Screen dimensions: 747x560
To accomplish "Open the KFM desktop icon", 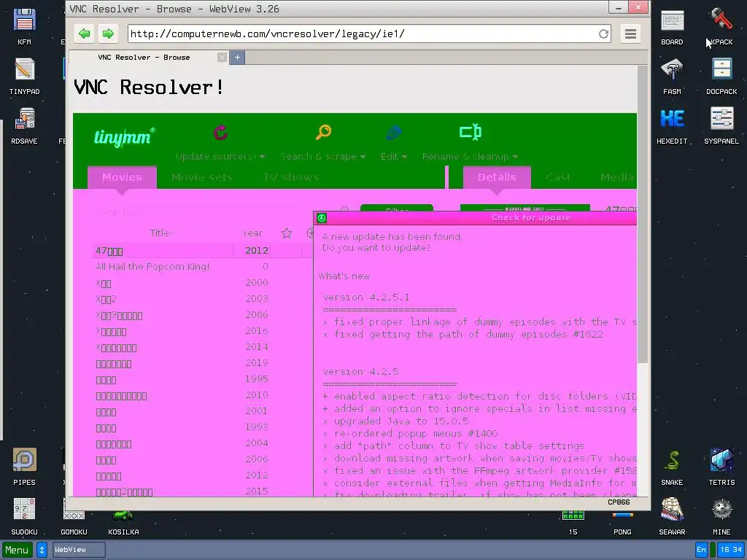I will tap(24, 27).
